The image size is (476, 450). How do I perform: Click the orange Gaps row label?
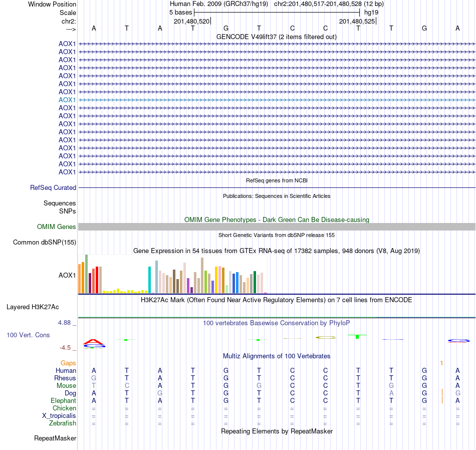pyautogui.click(x=68, y=363)
